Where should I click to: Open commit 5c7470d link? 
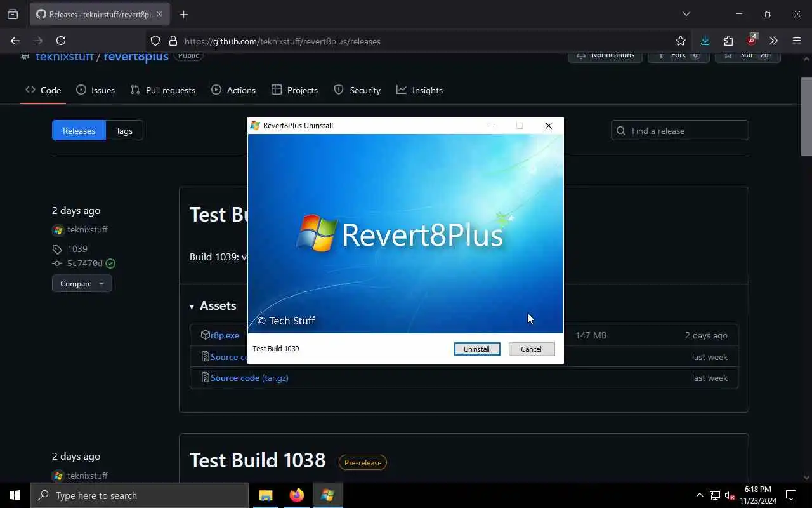pyautogui.click(x=85, y=263)
